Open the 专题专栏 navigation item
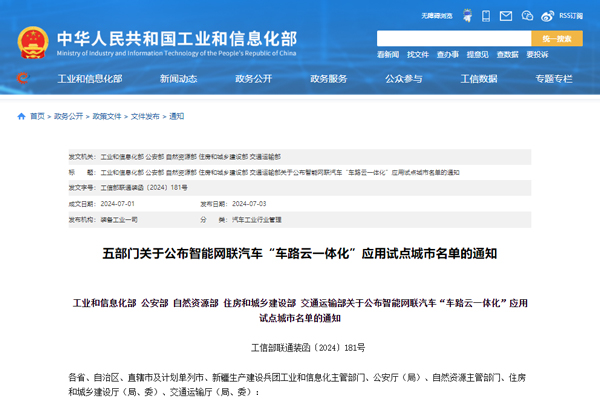 (x=553, y=78)
